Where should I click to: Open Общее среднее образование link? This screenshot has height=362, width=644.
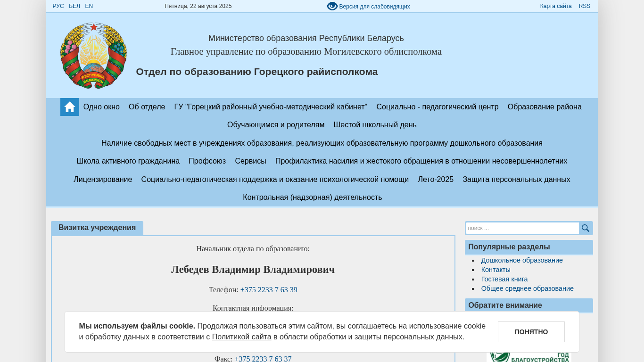[528, 288]
